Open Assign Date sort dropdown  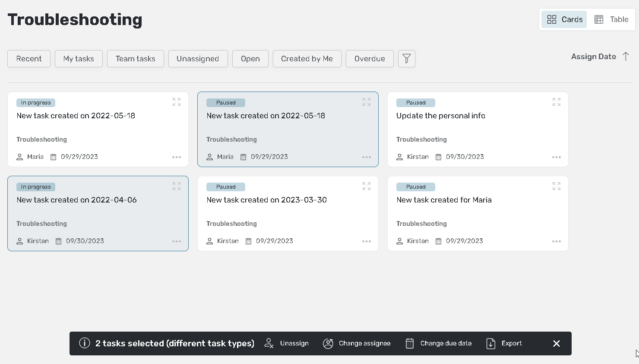(x=593, y=57)
